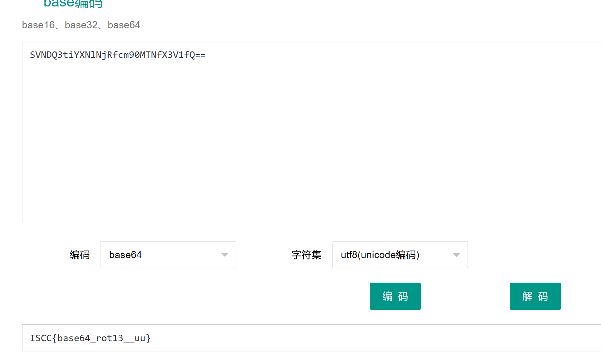Screen dimensions: 601x364
Task: Click the arrow on the base64 dropdown
Action: click(225, 255)
